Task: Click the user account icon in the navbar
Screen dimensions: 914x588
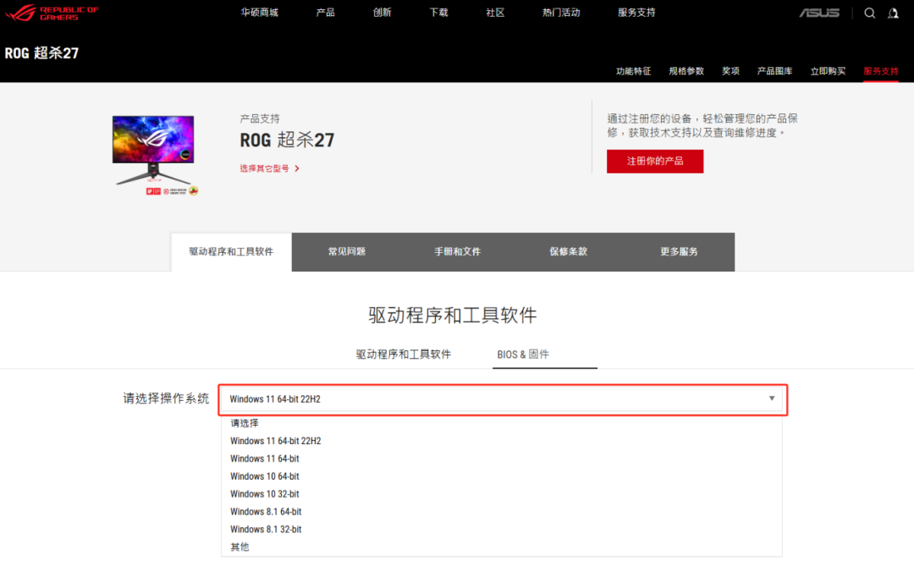Action: tap(896, 13)
